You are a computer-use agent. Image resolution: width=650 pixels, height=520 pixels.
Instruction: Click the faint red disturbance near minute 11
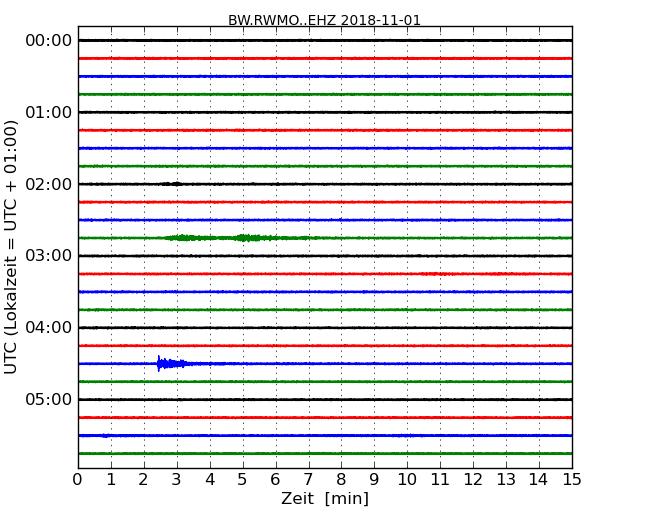[x=435, y=274]
